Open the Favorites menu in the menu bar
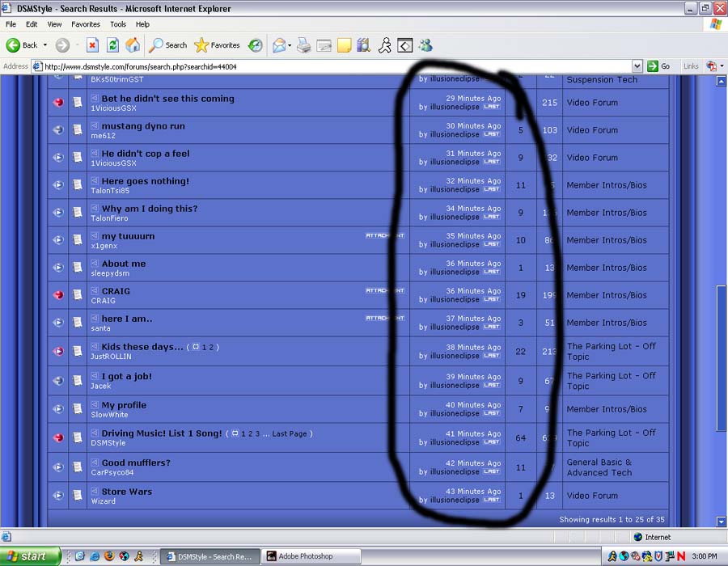Screen dimensions: 728x566 point(85,24)
